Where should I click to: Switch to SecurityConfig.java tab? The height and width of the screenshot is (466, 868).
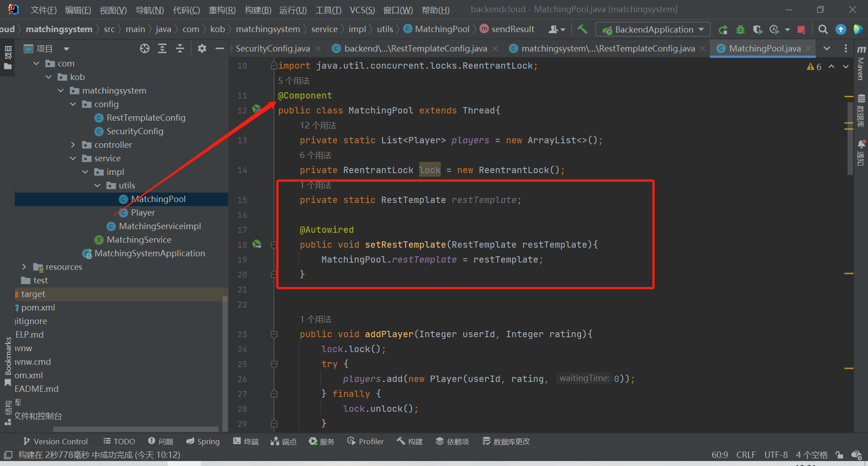(273, 48)
